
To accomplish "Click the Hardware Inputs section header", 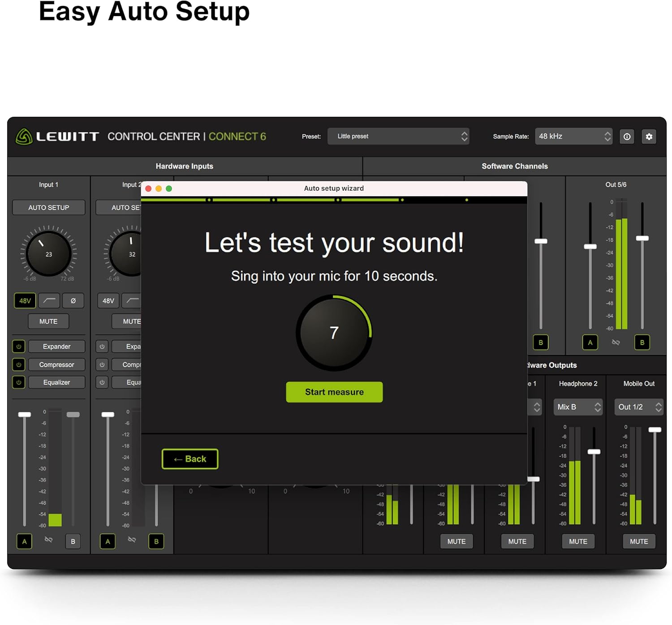I will tap(185, 166).
